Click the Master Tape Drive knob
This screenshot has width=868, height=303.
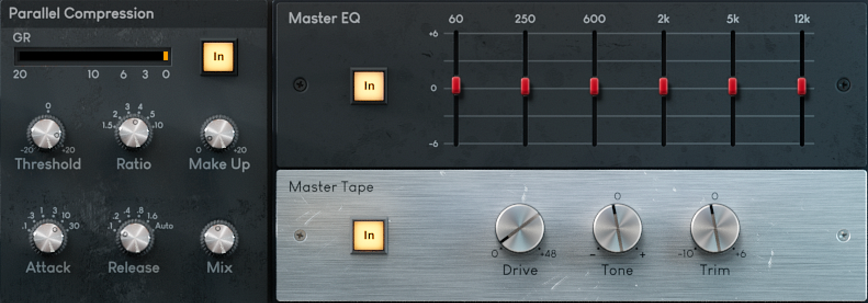pos(520,228)
